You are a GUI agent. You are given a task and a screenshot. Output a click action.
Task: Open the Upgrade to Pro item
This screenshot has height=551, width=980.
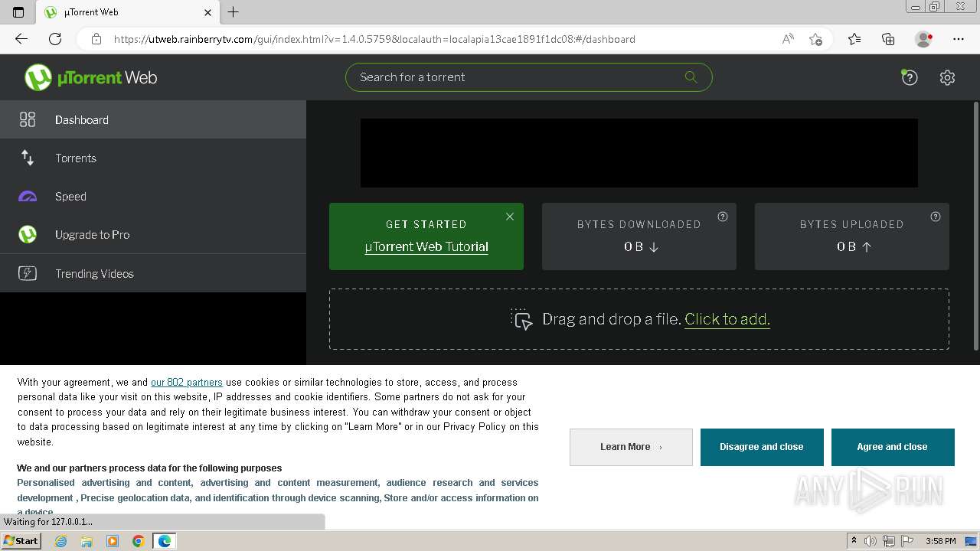coord(153,235)
